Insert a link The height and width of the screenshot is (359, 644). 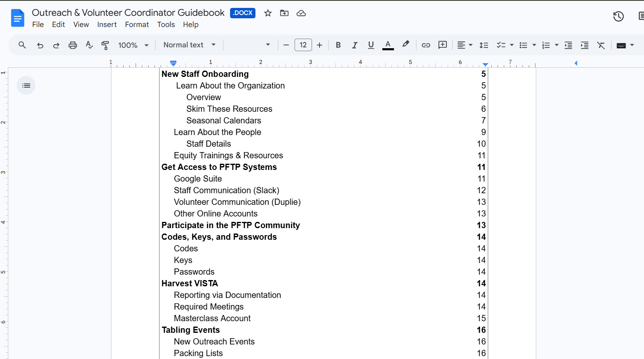pyautogui.click(x=426, y=45)
